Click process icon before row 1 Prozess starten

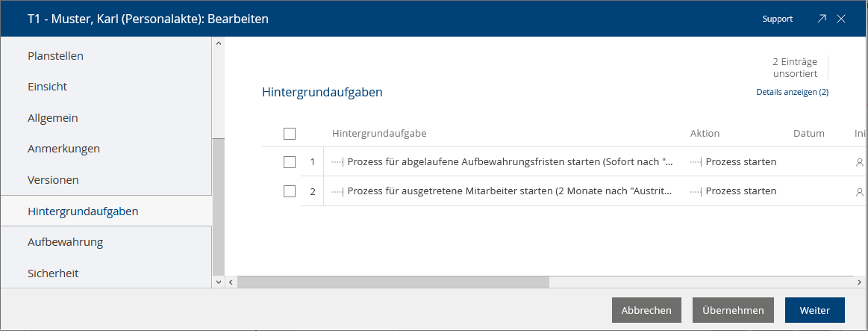696,162
